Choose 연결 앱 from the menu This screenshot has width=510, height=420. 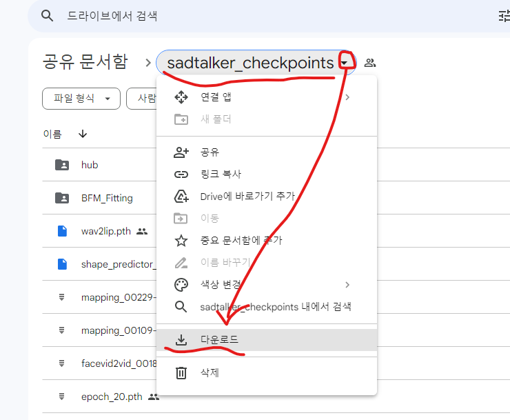(267, 97)
